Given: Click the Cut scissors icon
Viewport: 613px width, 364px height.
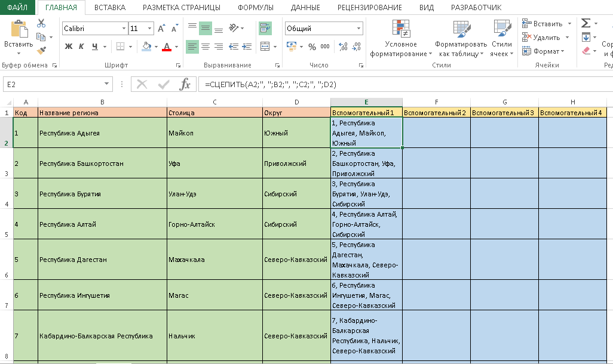Looking at the screenshot, I should click(41, 23).
